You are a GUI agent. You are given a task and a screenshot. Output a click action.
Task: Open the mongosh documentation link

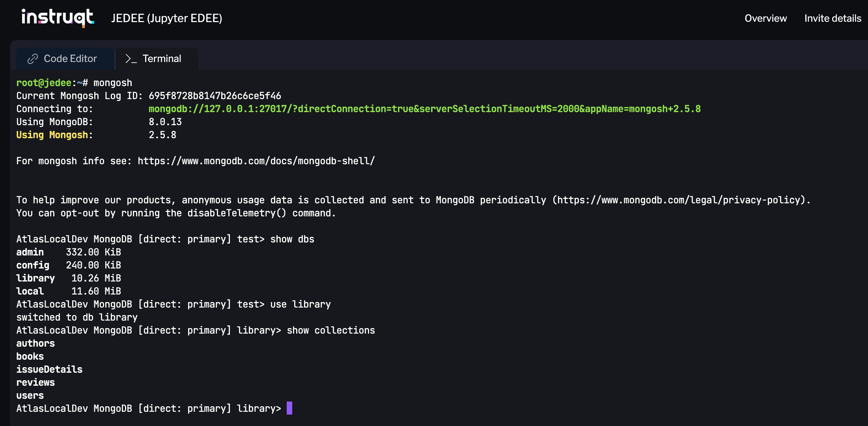pos(256,161)
